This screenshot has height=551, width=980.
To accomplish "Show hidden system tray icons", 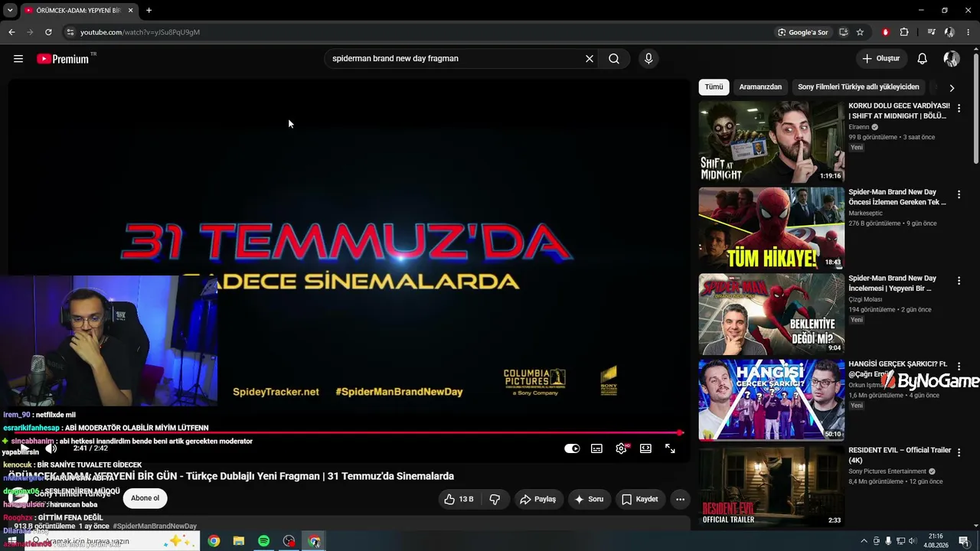I will 864,541.
